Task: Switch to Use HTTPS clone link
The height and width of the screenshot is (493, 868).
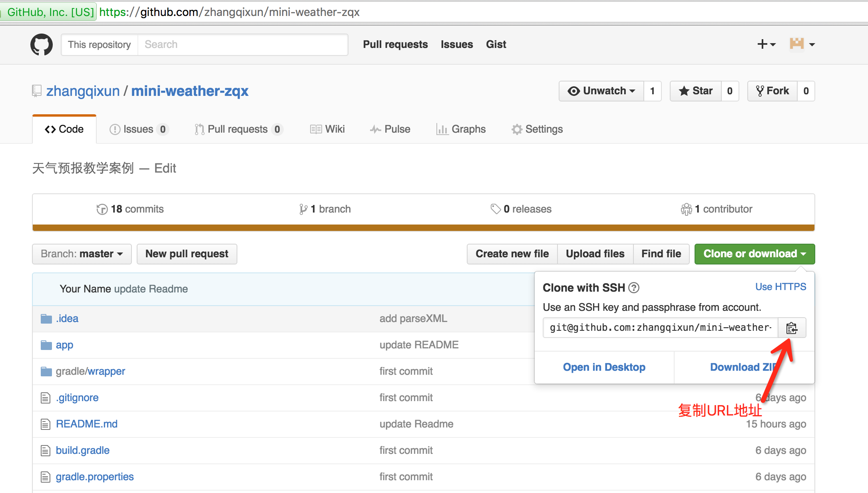Action: click(x=780, y=287)
